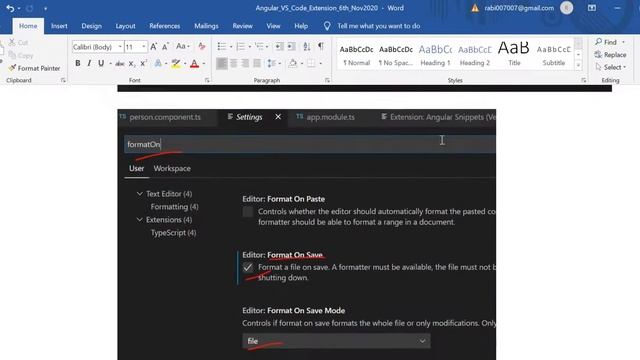
Task: Toggle Underline formatting
Action: (x=101, y=63)
